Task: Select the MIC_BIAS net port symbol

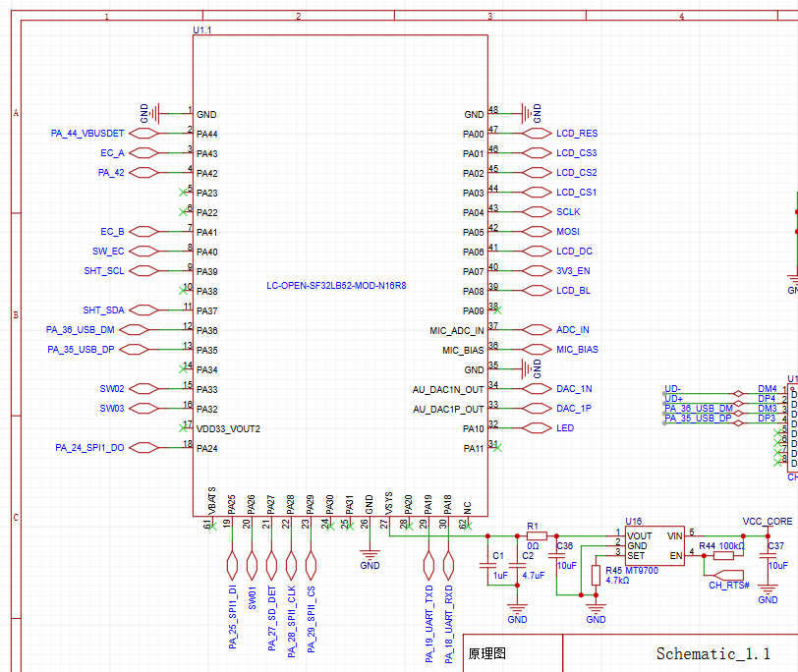Action: (537, 349)
